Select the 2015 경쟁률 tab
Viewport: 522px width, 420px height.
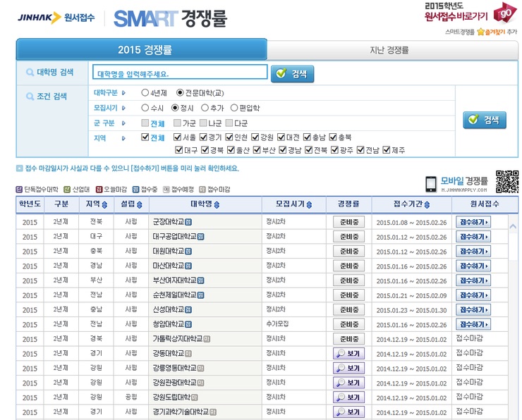pyautogui.click(x=142, y=49)
